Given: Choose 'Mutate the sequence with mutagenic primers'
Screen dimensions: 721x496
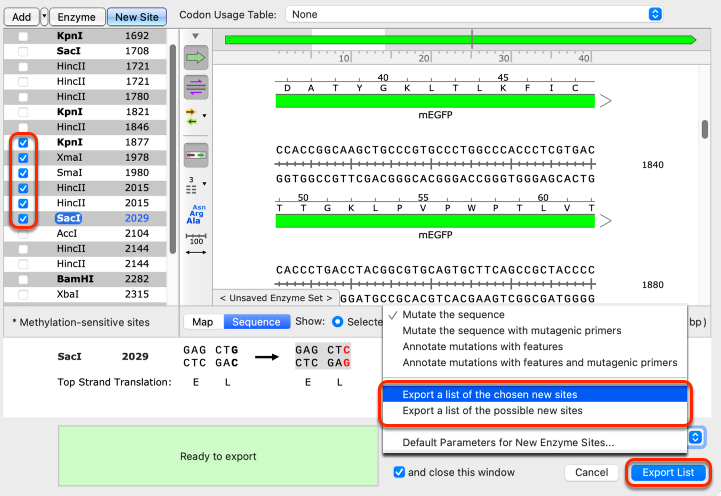Looking at the screenshot, I should click(512, 331).
